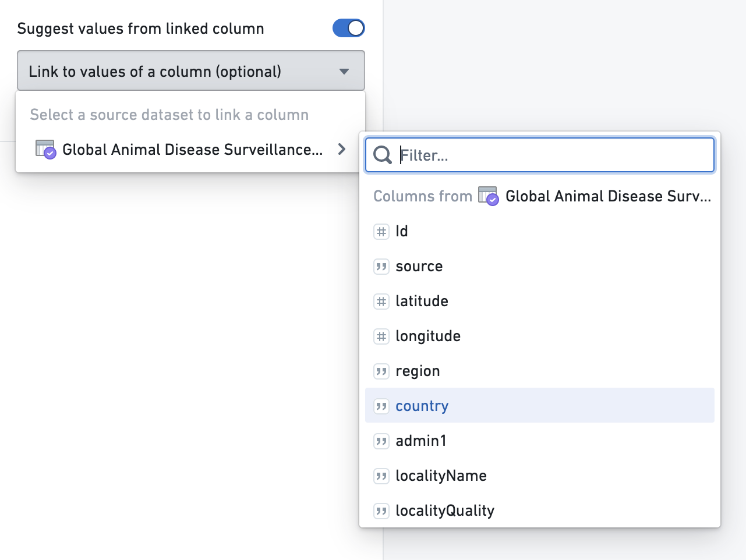
Task: Select the highlighted country column
Action: click(540, 406)
